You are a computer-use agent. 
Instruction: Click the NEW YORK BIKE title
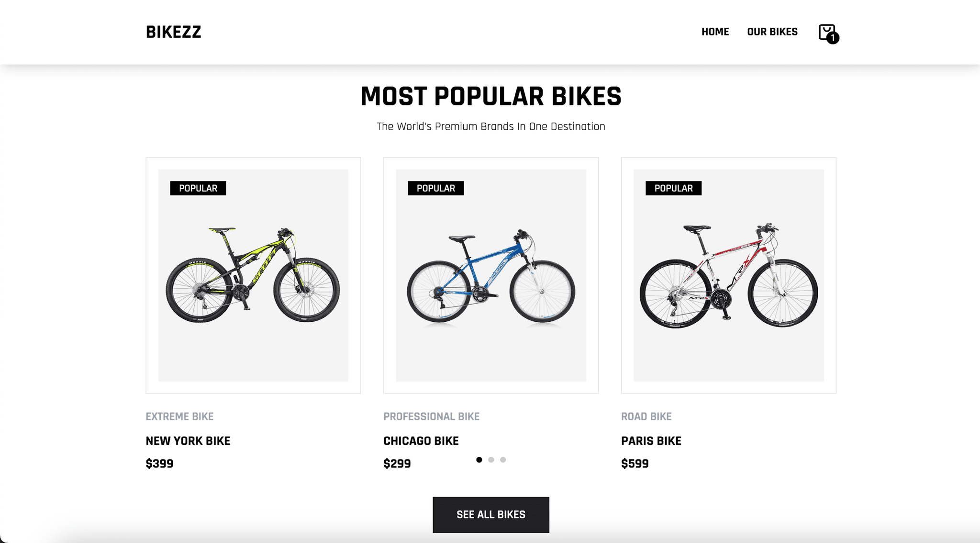click(188, 441)
